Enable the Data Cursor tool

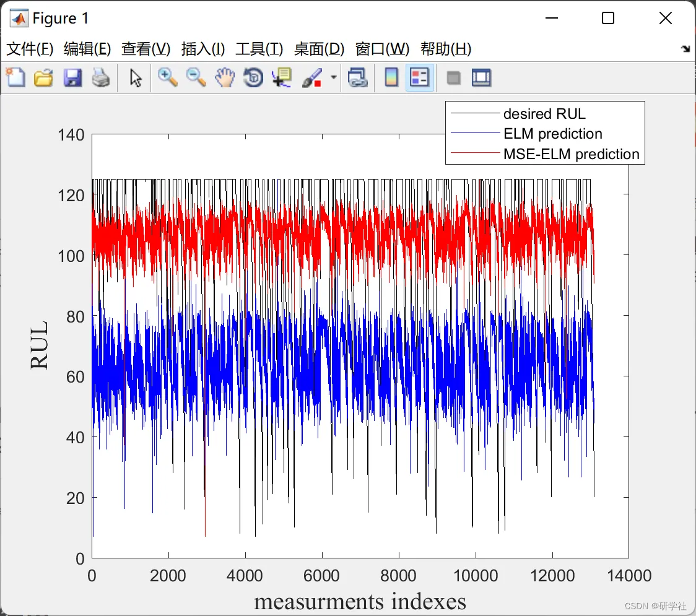[x=282, y=78]
